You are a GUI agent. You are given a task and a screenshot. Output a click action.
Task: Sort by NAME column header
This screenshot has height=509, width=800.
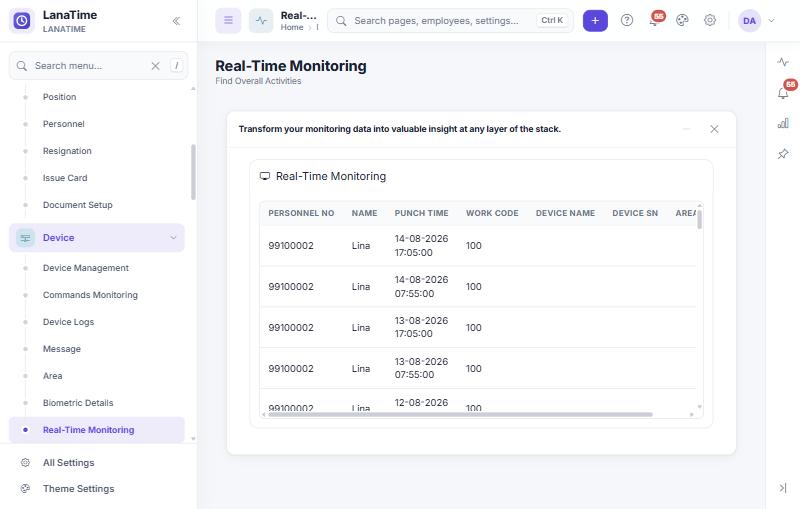(x=364, y=213)
